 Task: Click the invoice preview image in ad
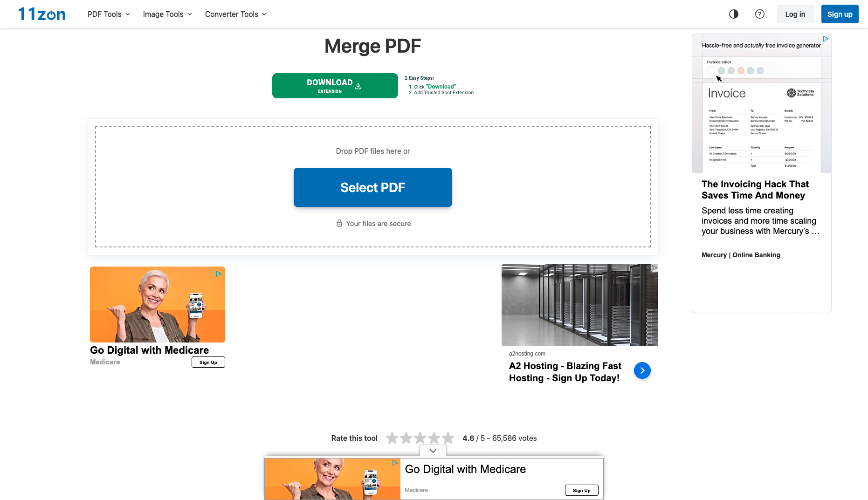(x=762, y=103)
